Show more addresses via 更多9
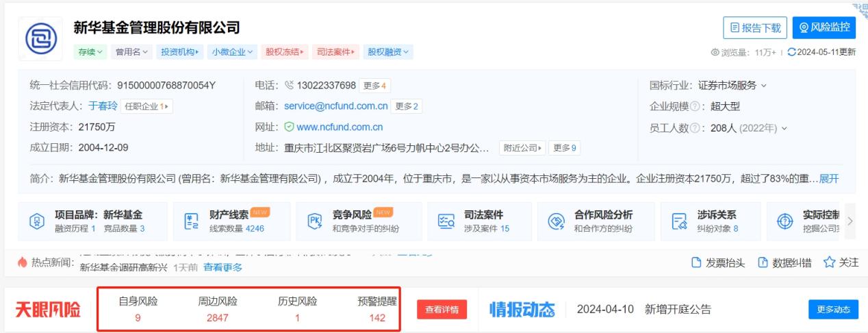The width and height of the screenshot is (868, 333). 565,147
